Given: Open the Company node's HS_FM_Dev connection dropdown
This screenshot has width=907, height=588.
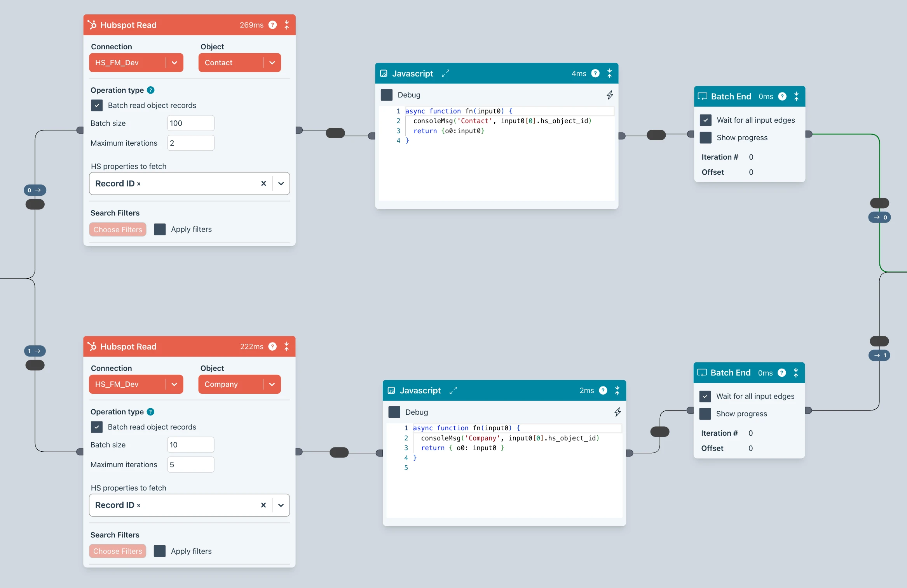Looking at the screenshot, I should pyautogui.click(x=174, y=384).
